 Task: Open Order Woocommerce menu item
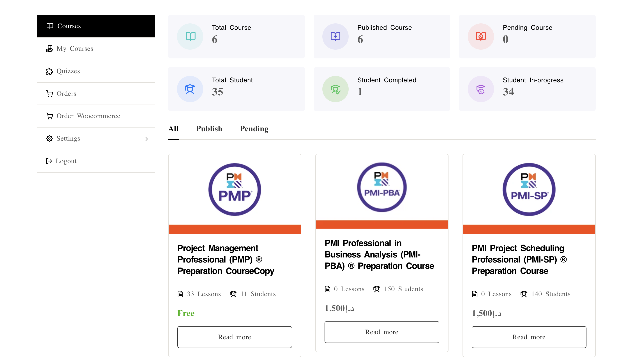88,116
